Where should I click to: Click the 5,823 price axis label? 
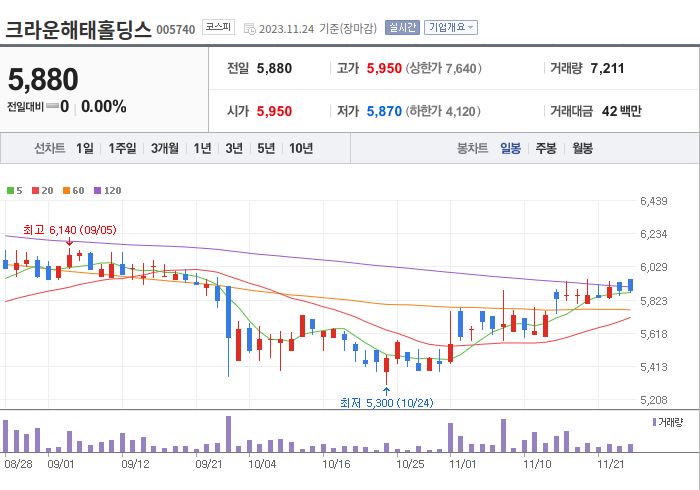pyautogui.click(x=654, y=301)
